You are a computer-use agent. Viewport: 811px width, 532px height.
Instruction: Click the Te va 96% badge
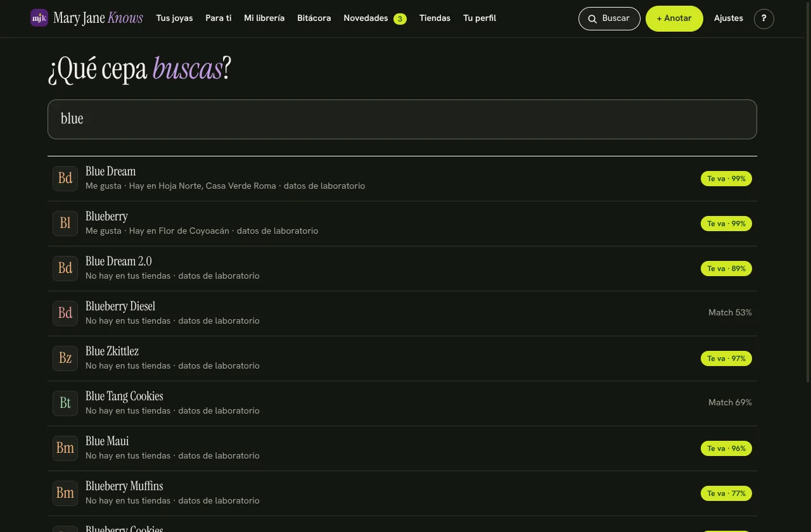(726, 448)
